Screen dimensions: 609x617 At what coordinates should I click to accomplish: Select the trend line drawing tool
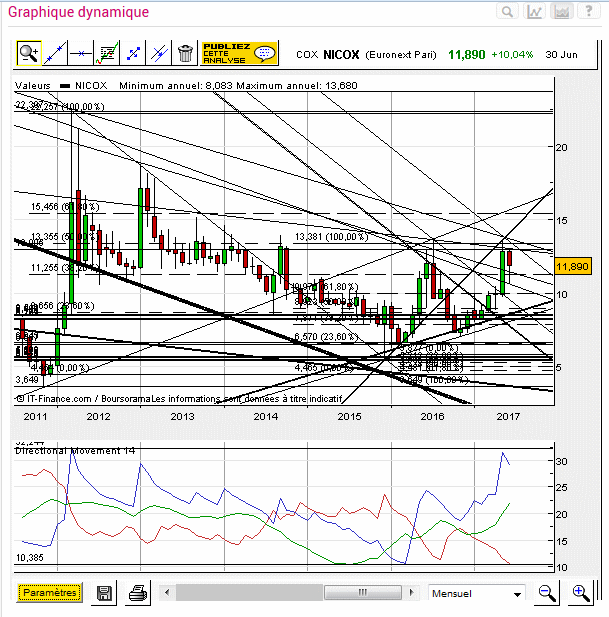[55, 53]
